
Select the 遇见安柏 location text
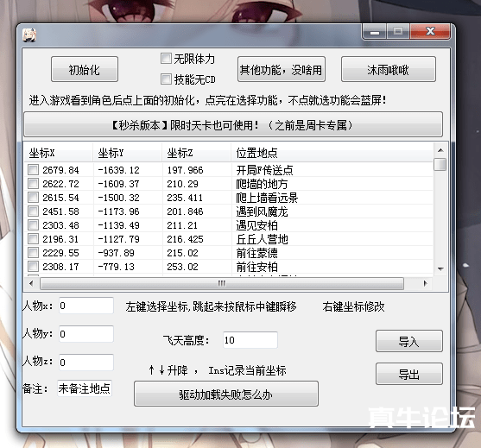tap(256, 225)
